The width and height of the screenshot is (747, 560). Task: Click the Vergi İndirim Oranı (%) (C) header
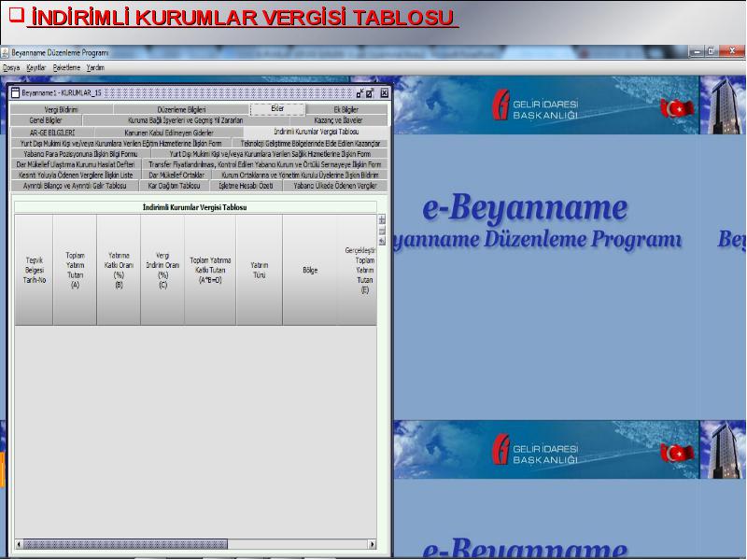tap(162, 270)
